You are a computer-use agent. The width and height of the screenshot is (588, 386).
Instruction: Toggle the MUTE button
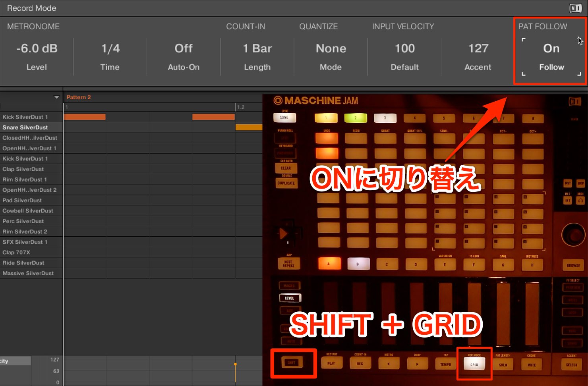pyautogui.click(x=532, y=364)
